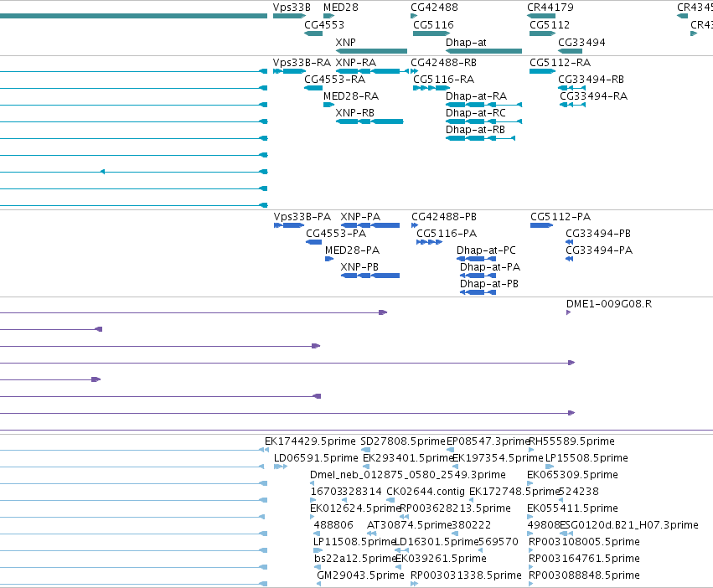Click the CG33494-PA protein label
Viewport: 713px width, 588px height.
tap(599, 250)
